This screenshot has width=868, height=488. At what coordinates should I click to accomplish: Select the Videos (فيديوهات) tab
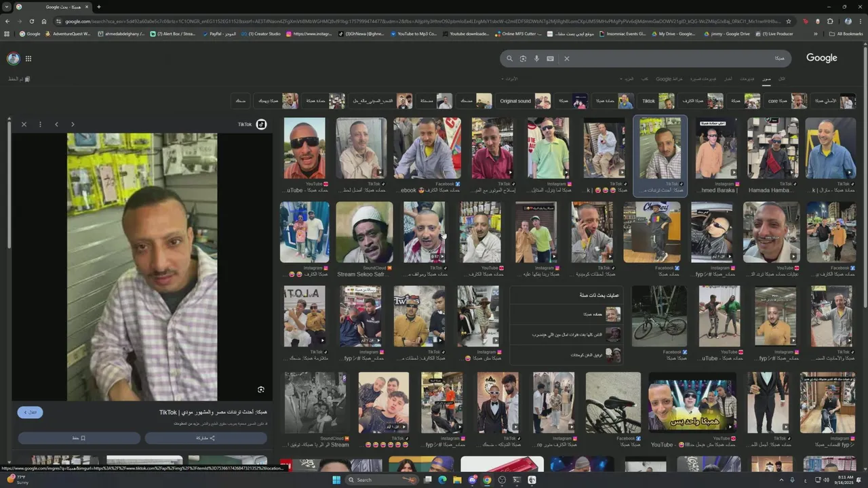point(747,79)
